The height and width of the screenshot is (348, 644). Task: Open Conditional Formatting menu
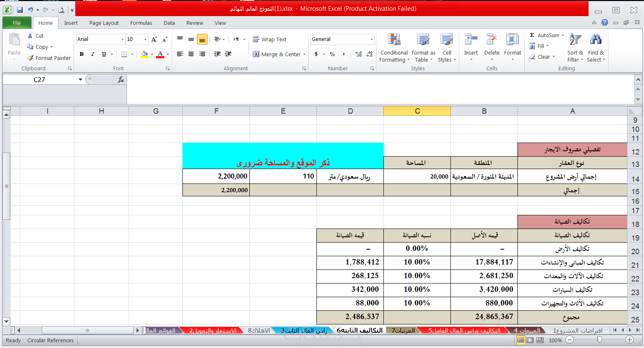point(394,48)
